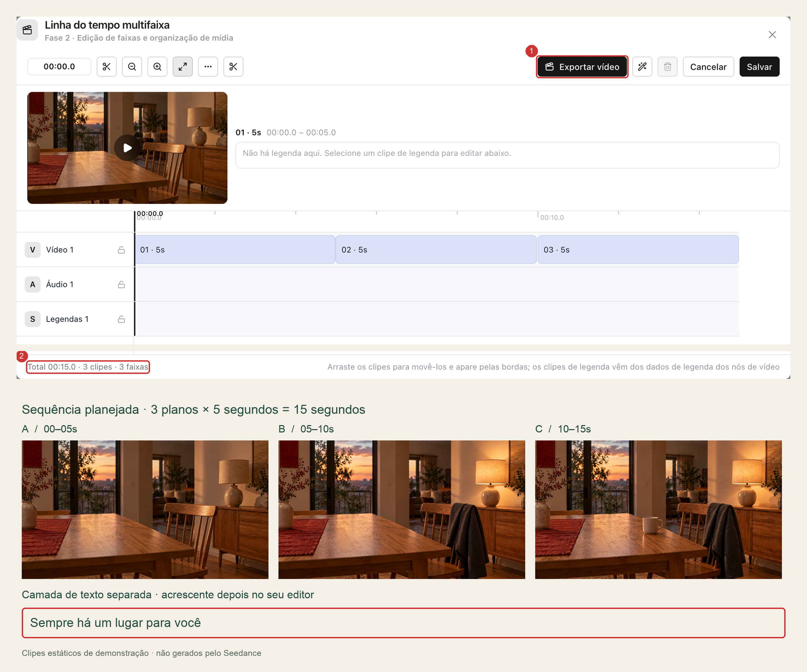The image size is (807, 672).
Task: Toggle the fit-to-view expand arrows button
Action: point(183,67)
